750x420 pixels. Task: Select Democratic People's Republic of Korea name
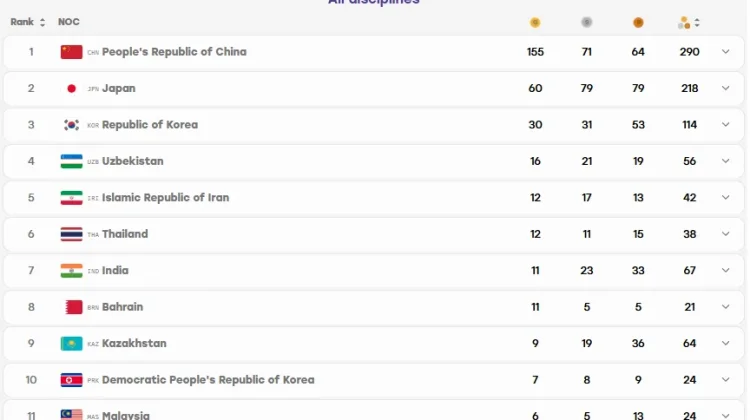tap(208, 380)
